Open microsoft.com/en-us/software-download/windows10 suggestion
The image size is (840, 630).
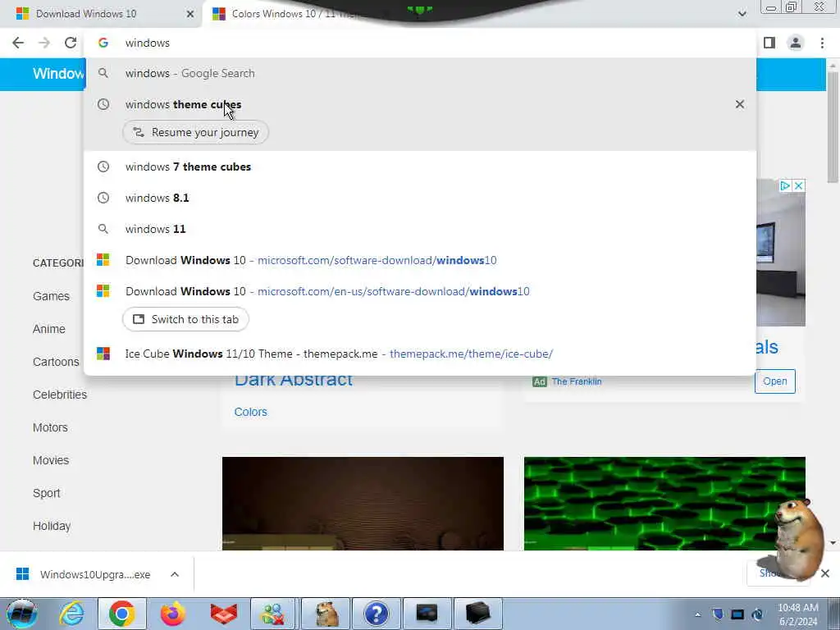420,291
